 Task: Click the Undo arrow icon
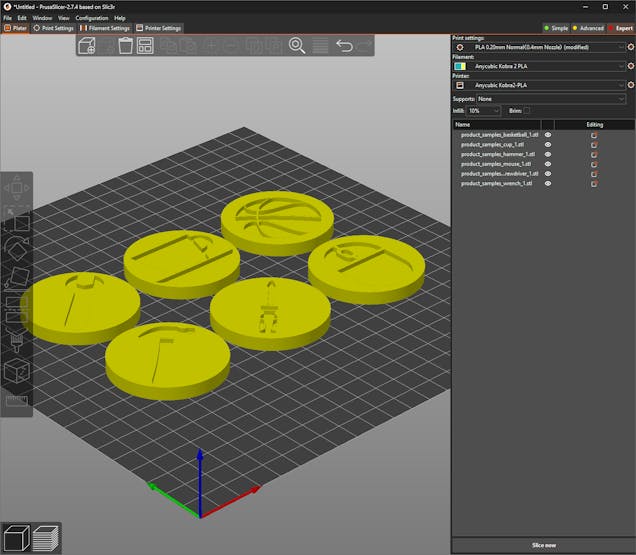(x=344, y=46)
